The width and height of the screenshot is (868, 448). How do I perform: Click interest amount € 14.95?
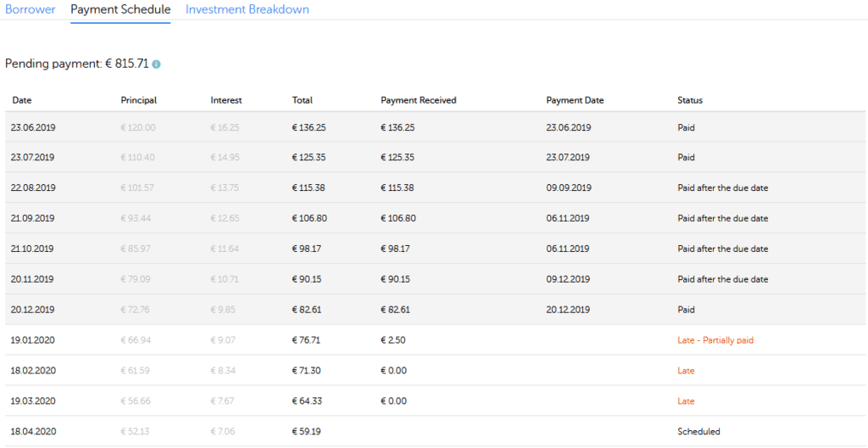tap(225, 157)
